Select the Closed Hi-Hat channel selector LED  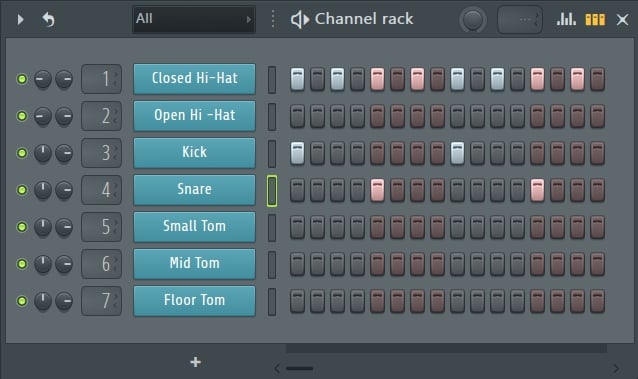272,80
